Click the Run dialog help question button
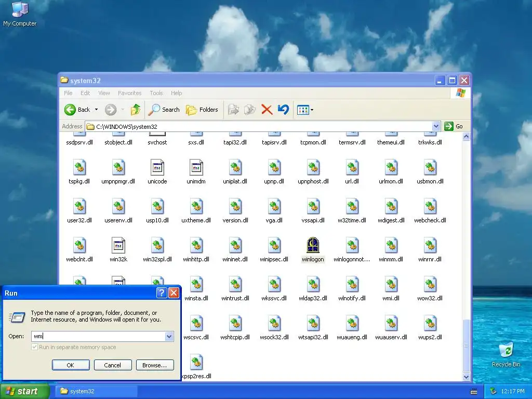Image resolution: width=532 pixels, height=399 pixels. click(x=162, y=293)
